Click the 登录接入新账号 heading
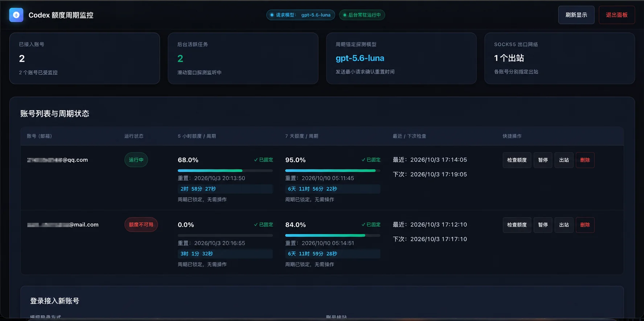Screen dimensions: 644x321 coord(54,301)
